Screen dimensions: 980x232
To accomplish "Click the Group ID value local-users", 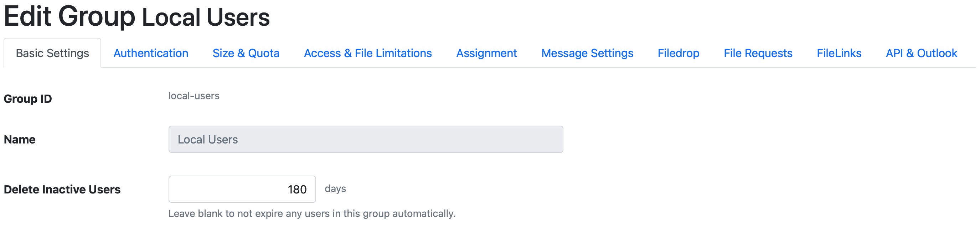I will pyautogui.click(x=194, y=96).
